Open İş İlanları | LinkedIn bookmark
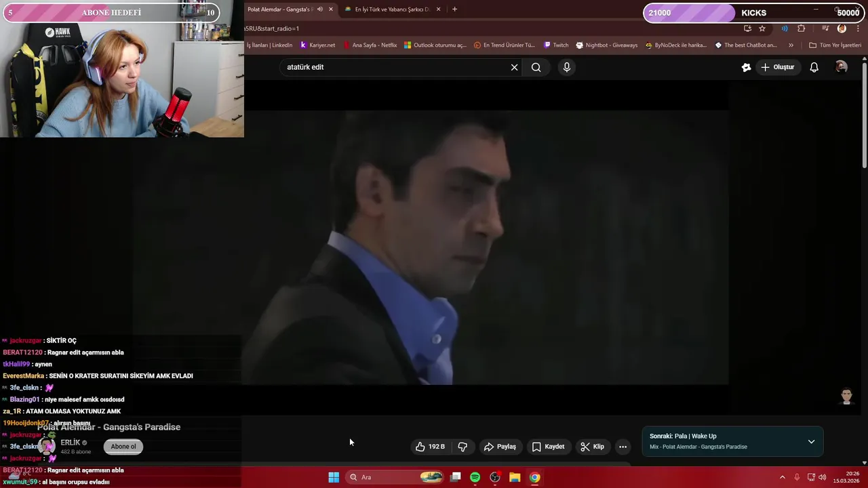The image size is (868, 488). coord(269,45)
